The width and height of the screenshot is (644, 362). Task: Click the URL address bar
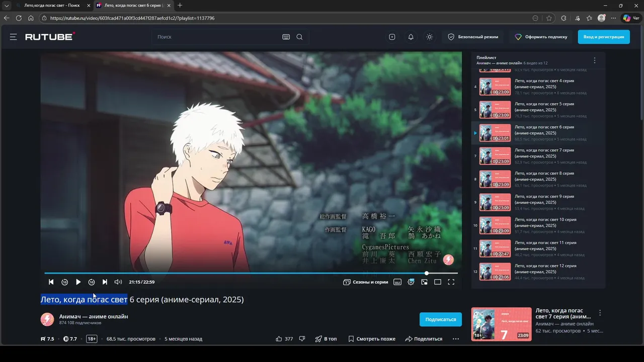click(x=287, y=18)
